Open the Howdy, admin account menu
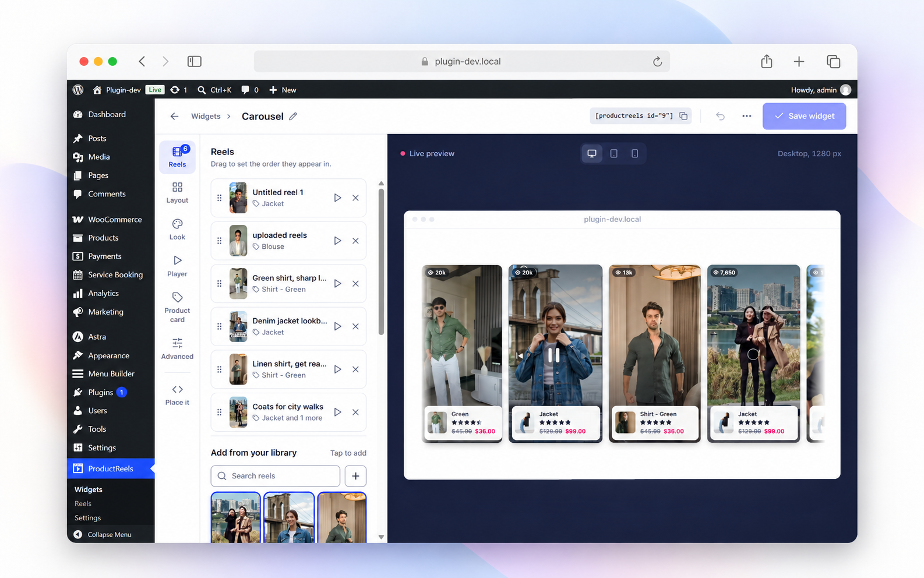Viewport: 924px width, 578px height. point(821,90)
